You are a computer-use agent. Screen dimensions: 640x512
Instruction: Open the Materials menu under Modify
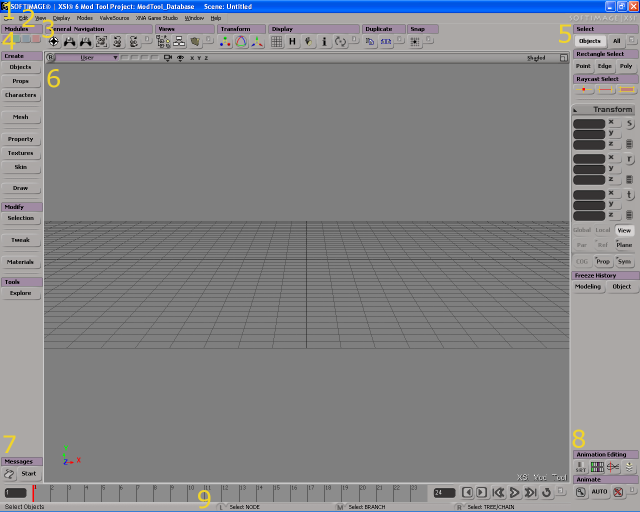pyautogui.click(x=20, y=262)
